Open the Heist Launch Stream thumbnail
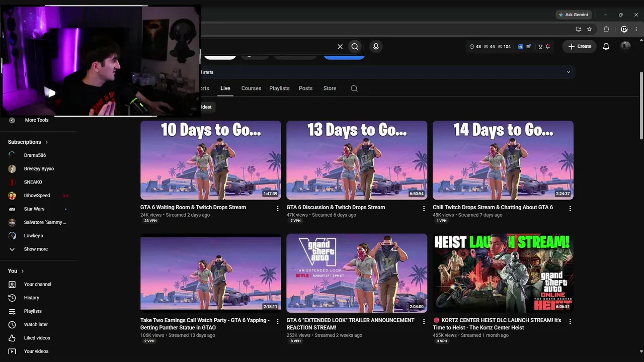644x362 pixels. coord(503,273)
